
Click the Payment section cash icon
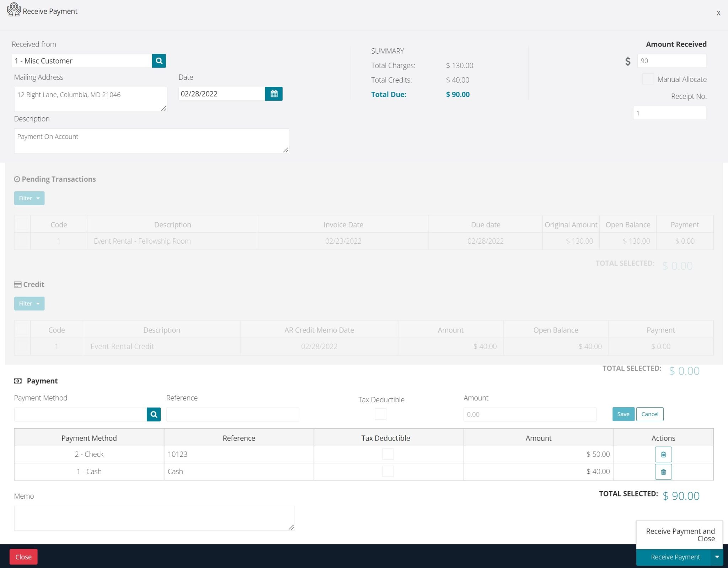(18, 381)
